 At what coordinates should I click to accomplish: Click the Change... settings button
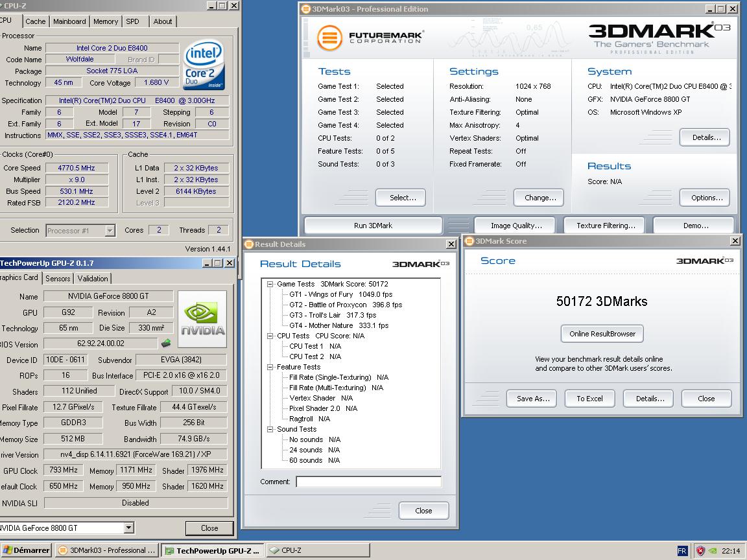click(539, 198)
